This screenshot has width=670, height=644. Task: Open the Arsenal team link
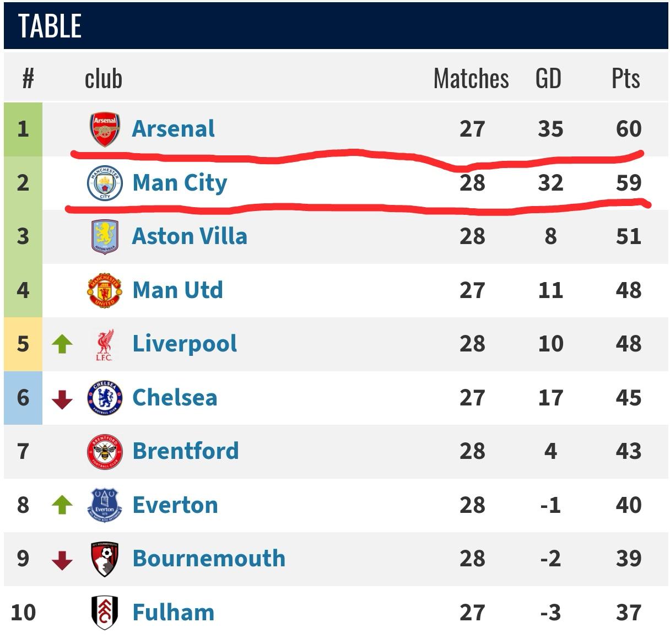coord(174,129)
